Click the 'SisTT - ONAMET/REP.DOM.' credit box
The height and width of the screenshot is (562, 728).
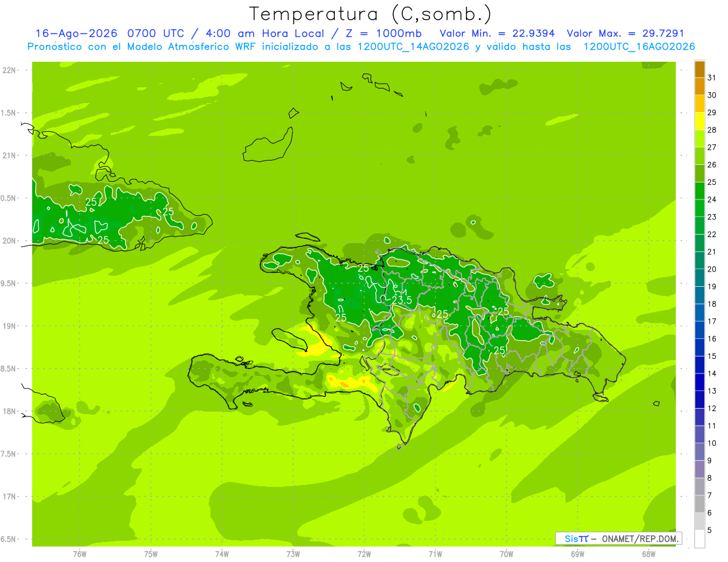pyautogui.click(x=618, y=538)
